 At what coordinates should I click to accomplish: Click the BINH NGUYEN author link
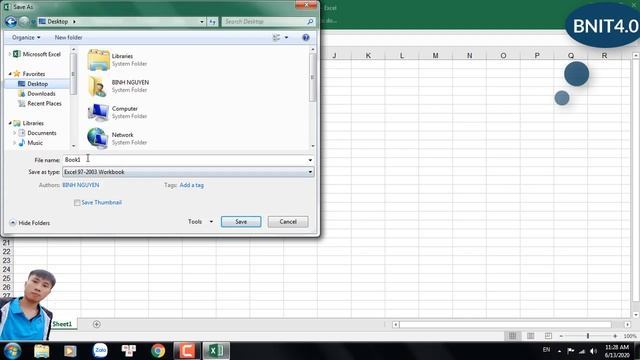point(81,185)
